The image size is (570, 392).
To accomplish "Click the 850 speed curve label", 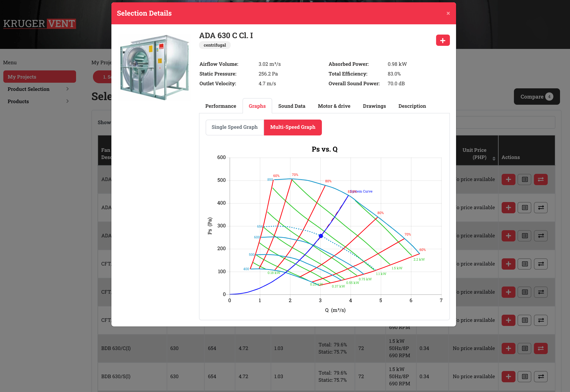I will pos(270,179).
